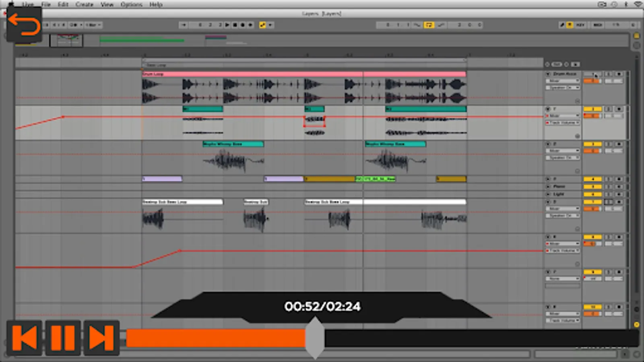Toggle the punch-out switch
The image size is (644, 362).
(x=441, y=25)
